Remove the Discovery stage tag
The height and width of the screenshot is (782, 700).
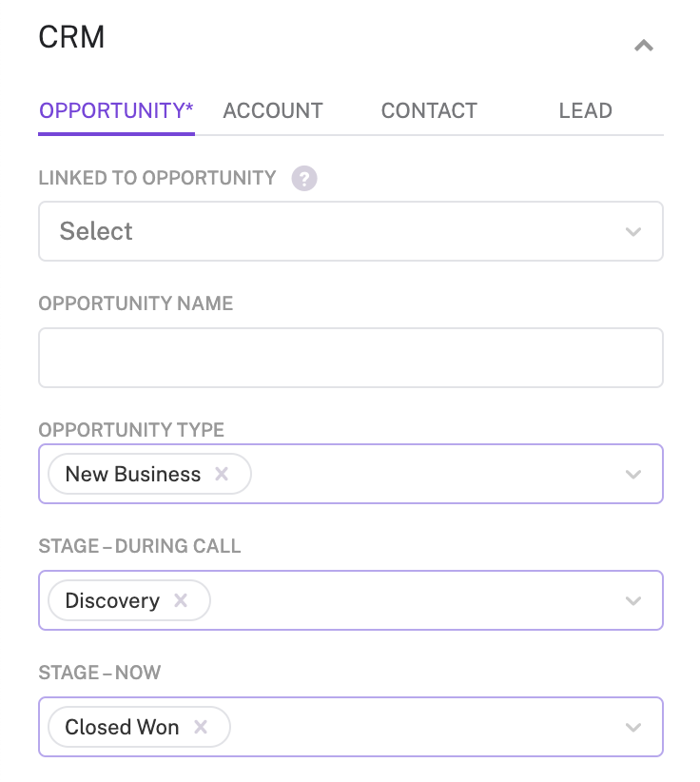click(181, 600)
